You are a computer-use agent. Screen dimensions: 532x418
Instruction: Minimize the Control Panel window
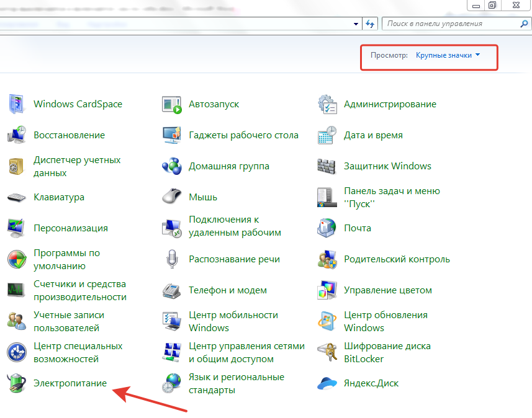click(x=476, y=6)
